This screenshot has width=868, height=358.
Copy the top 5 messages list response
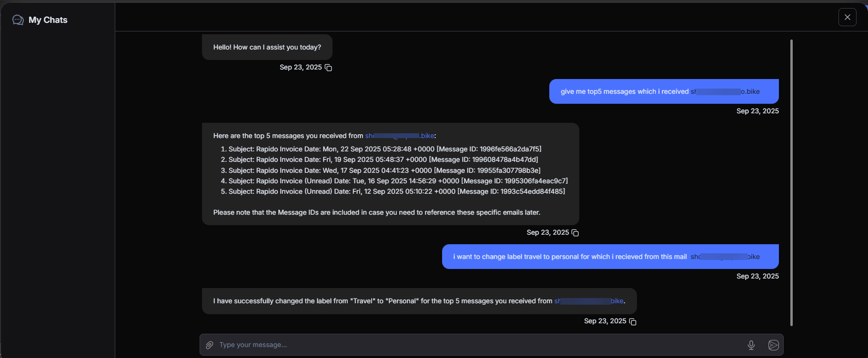point(575,233)
